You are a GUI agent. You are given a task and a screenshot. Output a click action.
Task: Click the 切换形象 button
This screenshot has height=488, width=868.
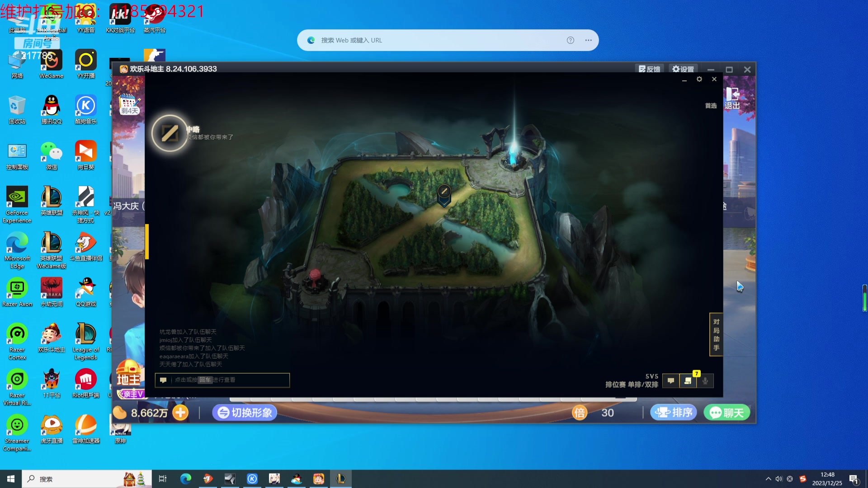[245, 413]
